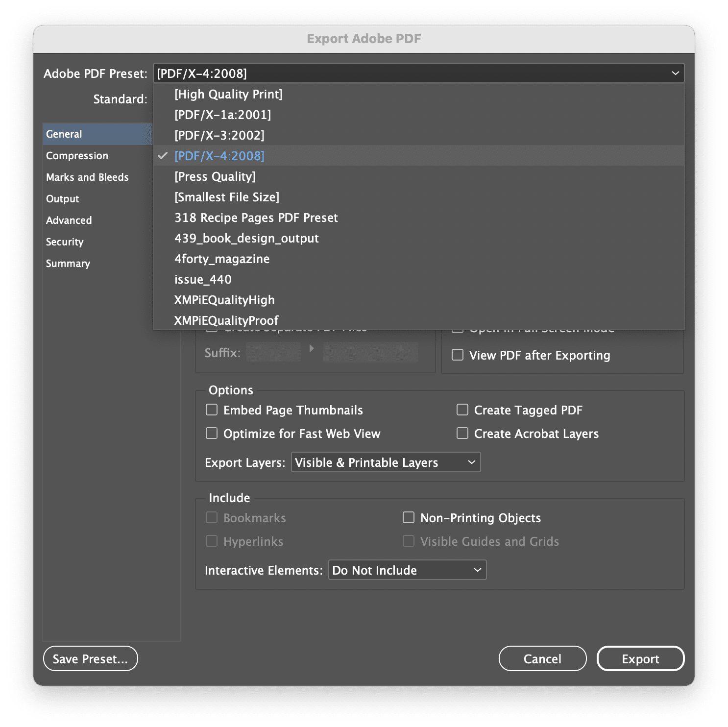The width and height of the screenshot is (728, 727).
Task: Toggle the disabled Bookmarks checkbox
Action: (x=212, y=517)
